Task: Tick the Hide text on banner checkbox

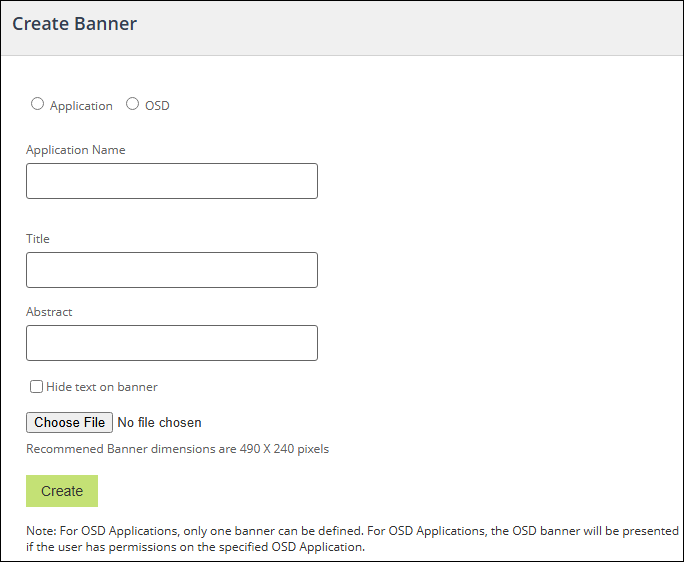Action: coord(37,387)
